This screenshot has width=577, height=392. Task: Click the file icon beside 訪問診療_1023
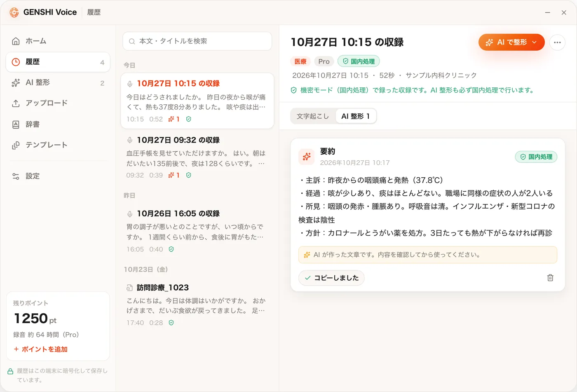[x=130, y=288]
